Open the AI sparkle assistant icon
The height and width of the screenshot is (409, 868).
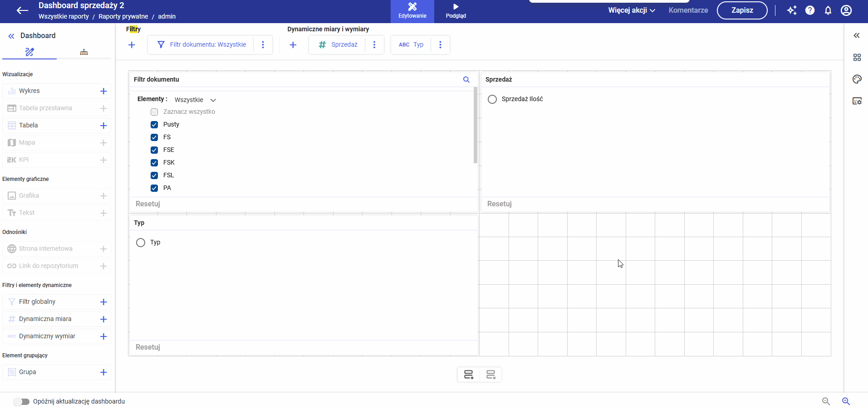[792, 10]
